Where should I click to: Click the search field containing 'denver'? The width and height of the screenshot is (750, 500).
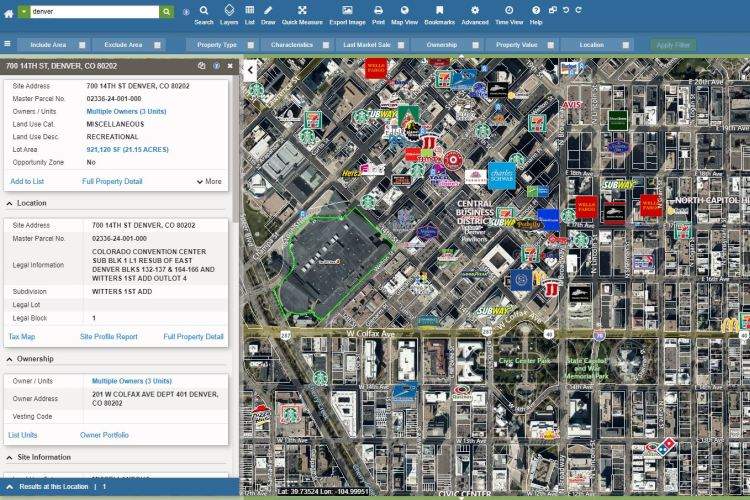[95, 11]
